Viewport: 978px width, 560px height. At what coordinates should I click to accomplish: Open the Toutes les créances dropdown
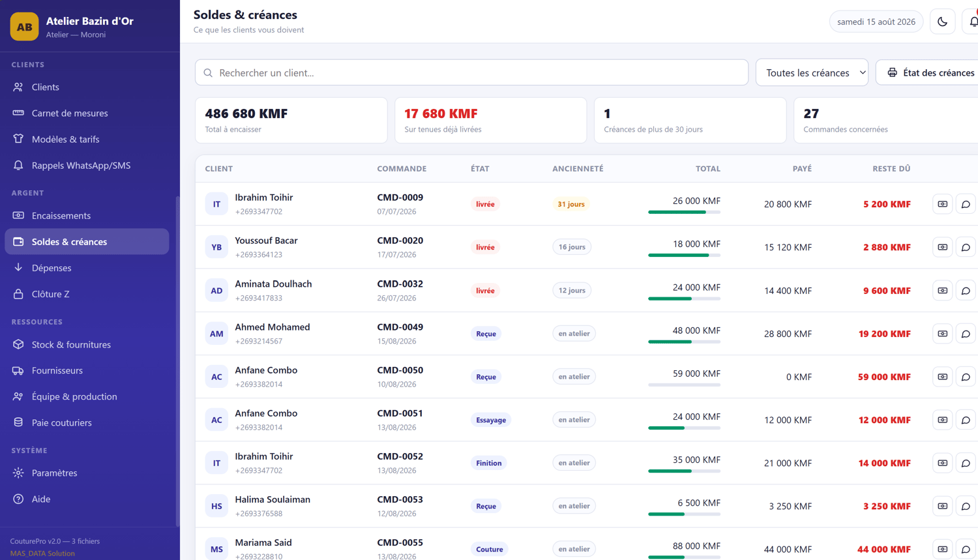click(x=812, y=72)
